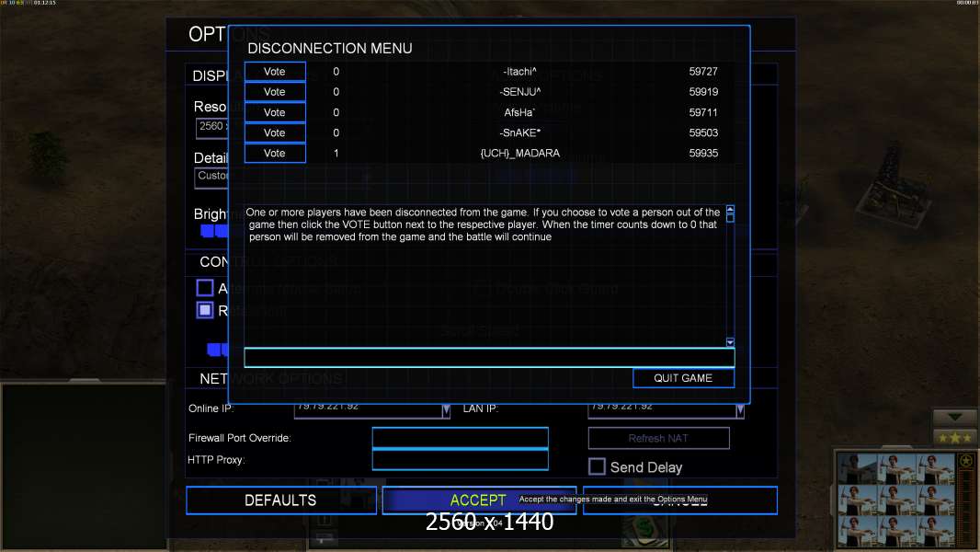980x552 pixels.
Task: Click the Firewall Port Override field
Action: [460, 438]
